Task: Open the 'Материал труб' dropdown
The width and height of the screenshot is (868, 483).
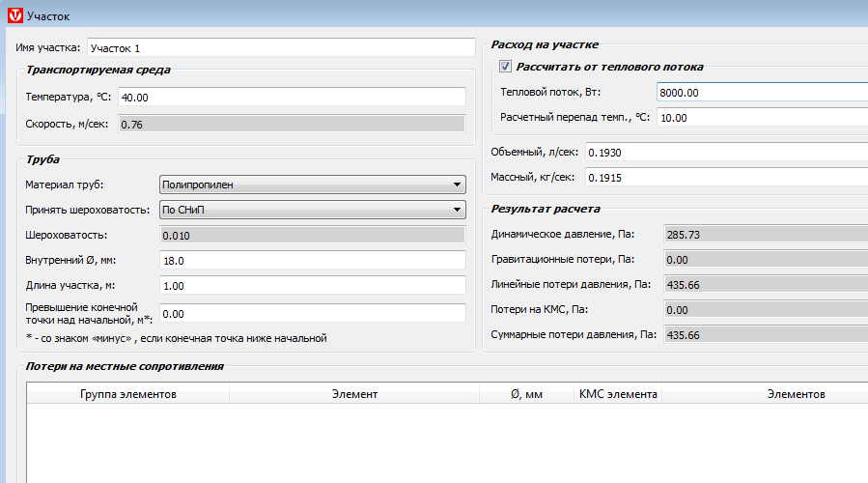Action: click(312, 185)
